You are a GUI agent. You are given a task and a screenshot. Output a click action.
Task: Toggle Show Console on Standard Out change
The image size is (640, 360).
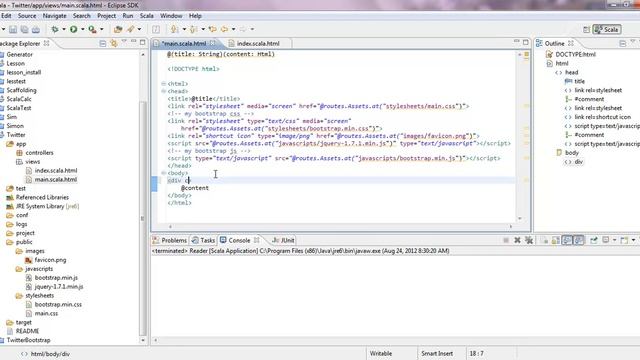click(x=567, y=240)
